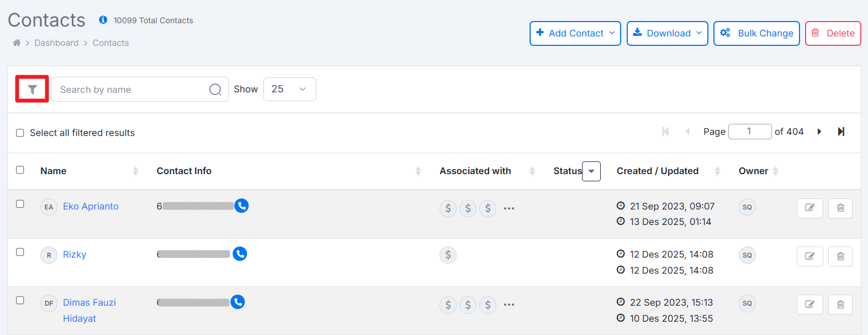Open the Status column filter dropdown
The height and width of the screenshot is (335, 868).
591,171
